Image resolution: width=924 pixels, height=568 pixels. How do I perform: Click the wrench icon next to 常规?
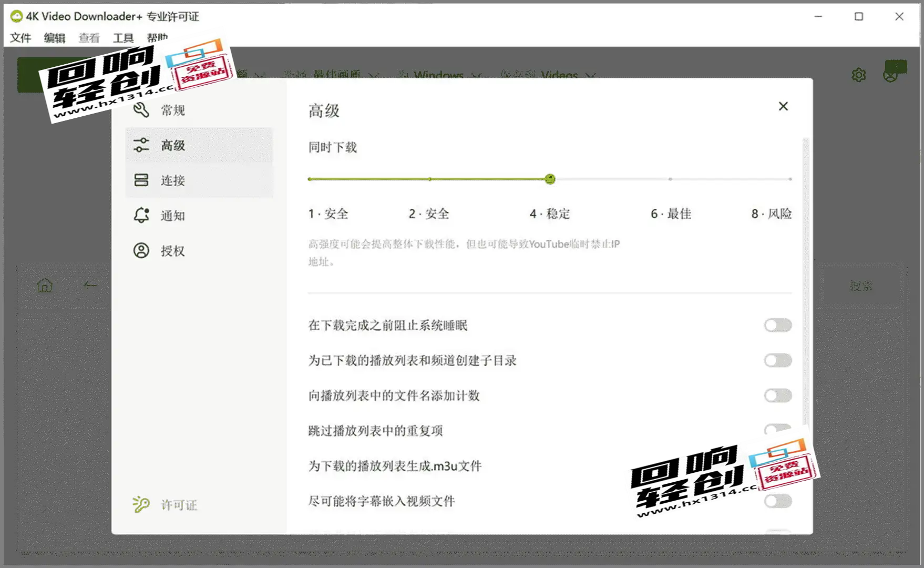pyautogui.click(x=141, y=110)
